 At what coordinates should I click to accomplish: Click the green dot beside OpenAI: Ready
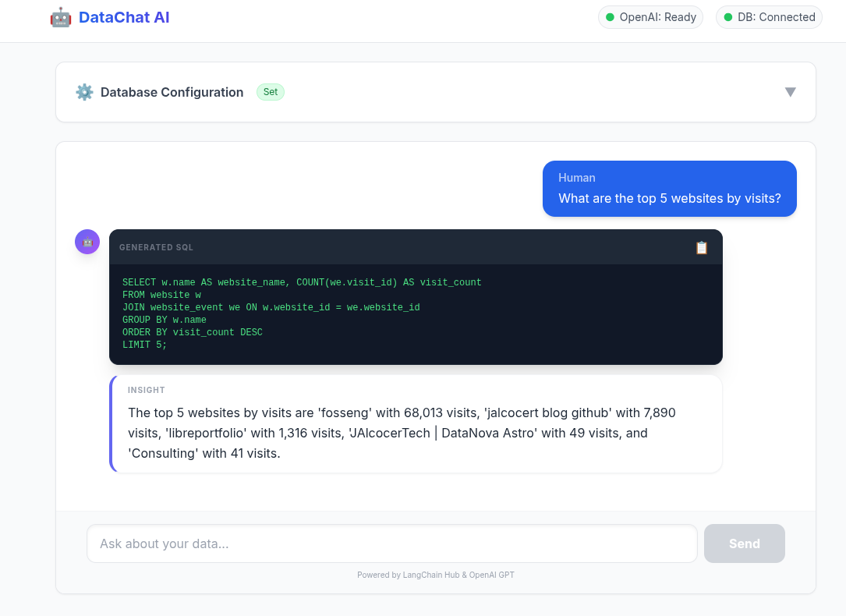click(x=611, y=17)
